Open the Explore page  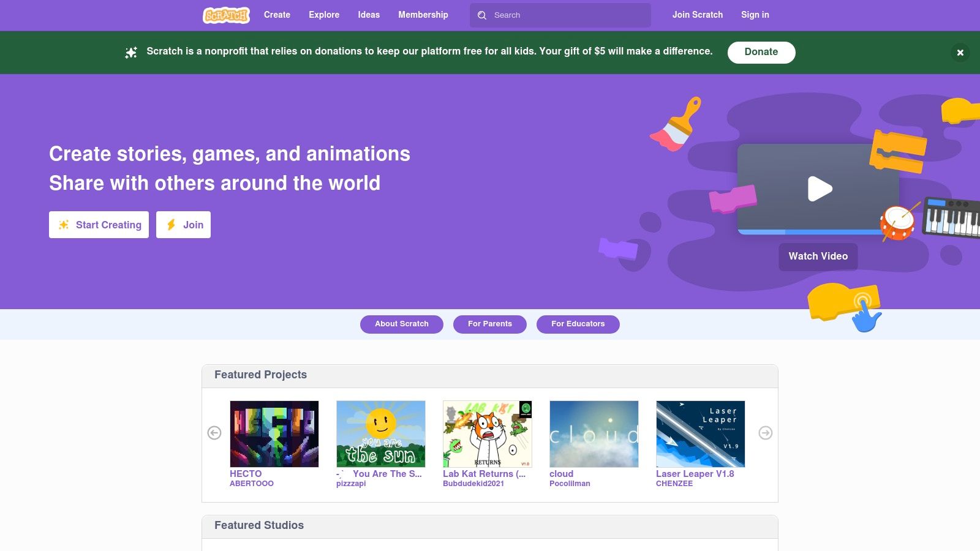324,15
